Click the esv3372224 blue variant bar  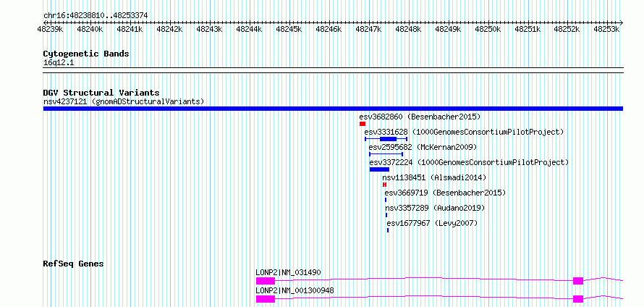tap(379, 169)
